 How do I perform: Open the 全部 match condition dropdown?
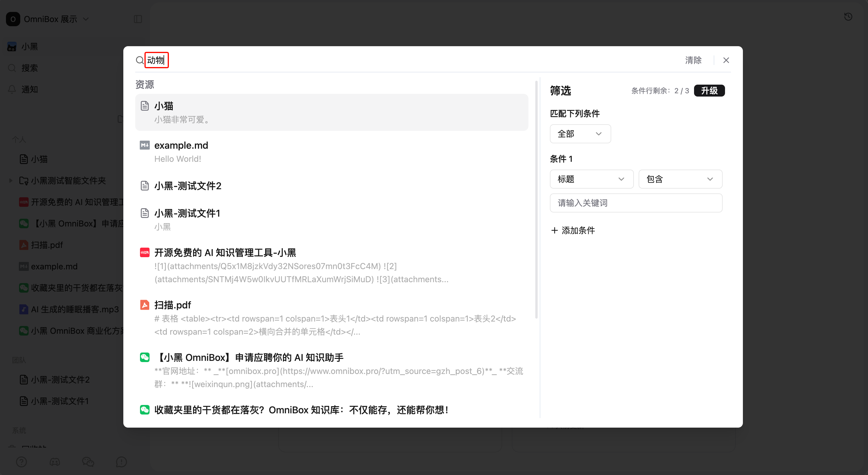pyautogui.click(x=580, y=134)
